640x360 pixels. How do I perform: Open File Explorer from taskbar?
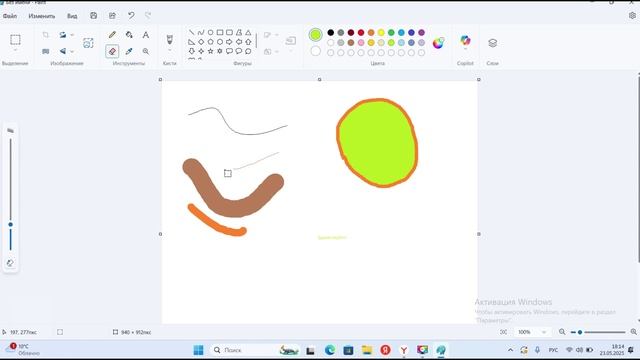point(367,350)
